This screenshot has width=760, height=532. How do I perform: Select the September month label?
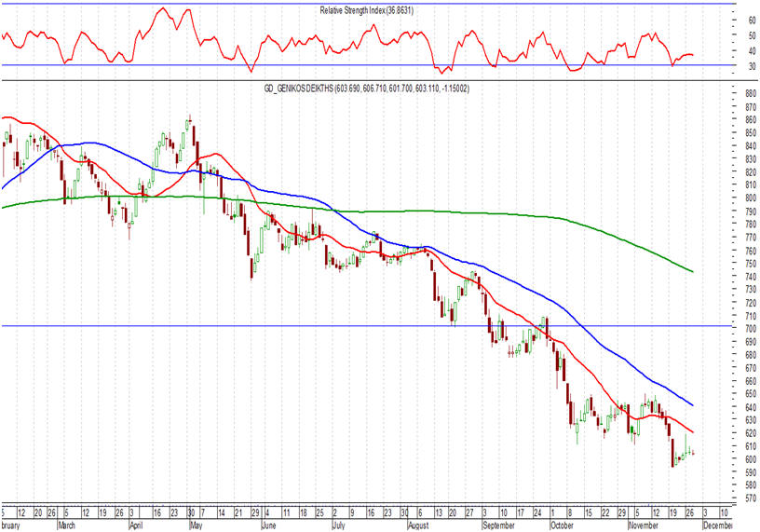coord(499,525)
